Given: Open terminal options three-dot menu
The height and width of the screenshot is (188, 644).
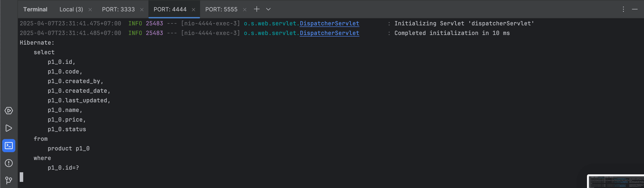Looking at the screenshot, I should [x=623, y=9].
